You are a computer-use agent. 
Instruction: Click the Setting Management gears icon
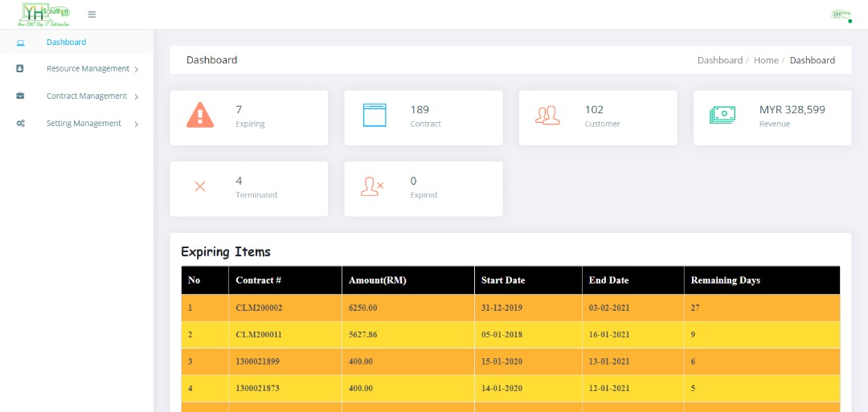click(20, 124)
